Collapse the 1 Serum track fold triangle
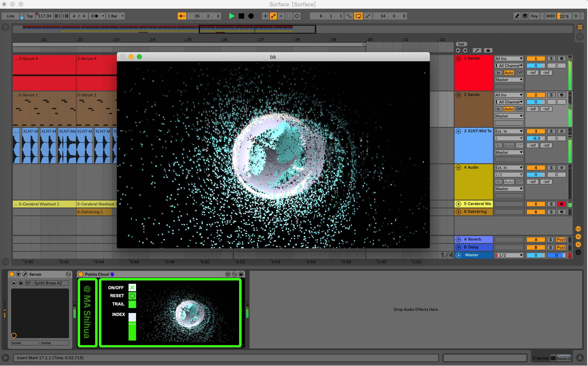 click(x=458, y=59)
